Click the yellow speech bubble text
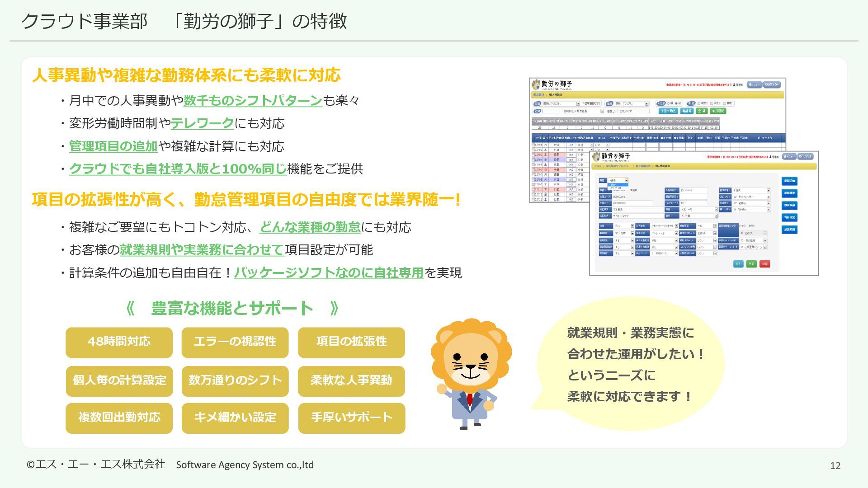This screenshot has width=868, height=488. pyautogui.click(x=636, y=365)
